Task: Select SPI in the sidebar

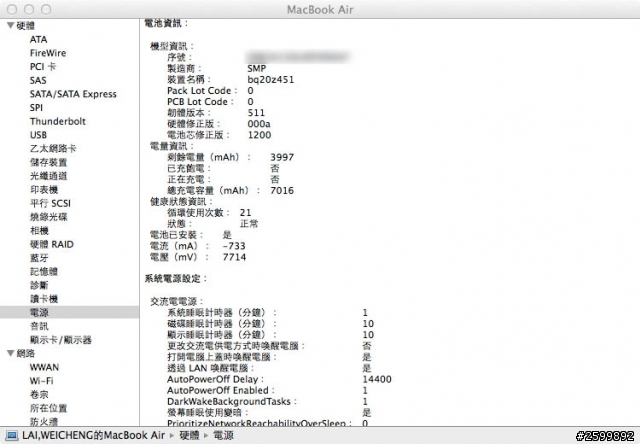Action: click(36, 108)
